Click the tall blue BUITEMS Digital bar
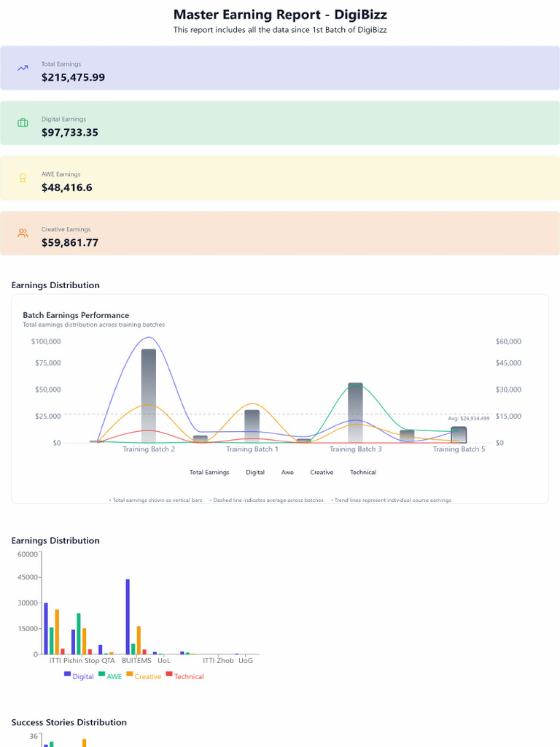Viewport: 560px width, 747px height. pyautogui.click(x=128, y=616)
